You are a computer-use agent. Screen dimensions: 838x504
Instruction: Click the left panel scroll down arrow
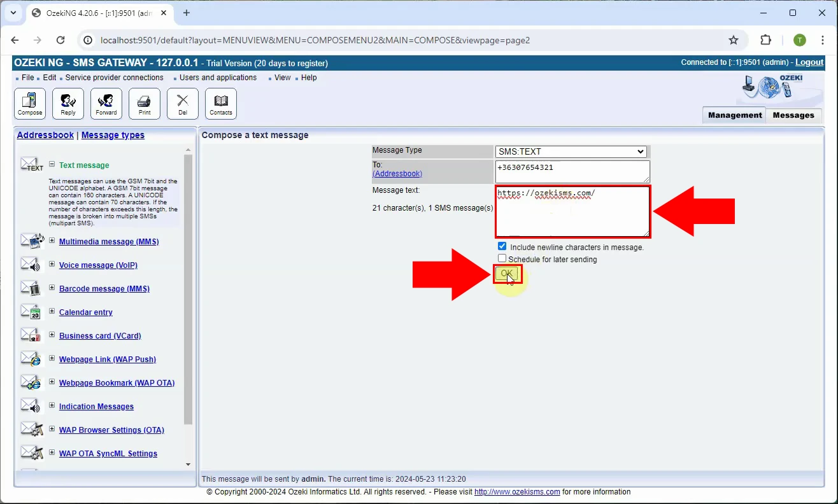click(188, 465)
